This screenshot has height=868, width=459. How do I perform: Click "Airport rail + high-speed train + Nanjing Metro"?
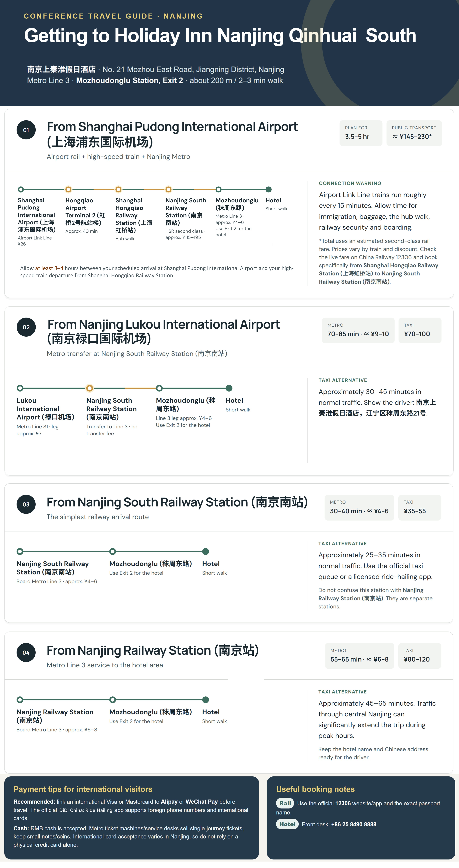pyautogui.click(x=119, y=157)
